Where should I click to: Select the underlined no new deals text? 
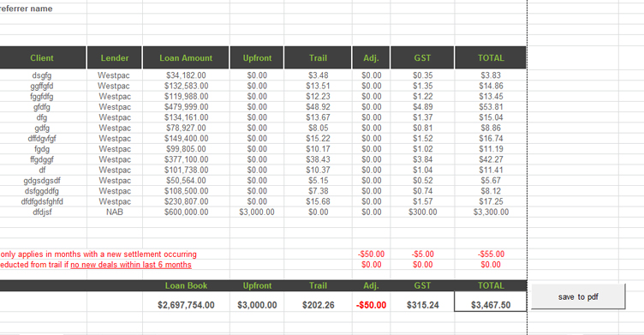pos(131,265)
